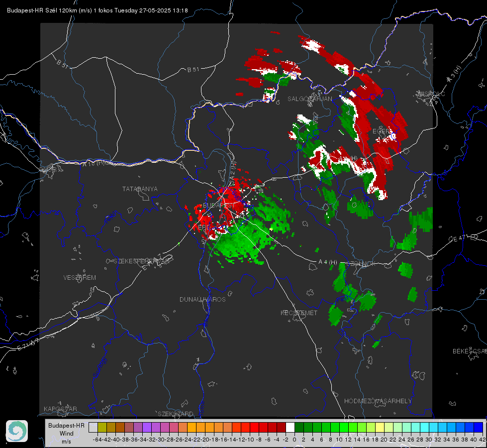Click the legend value 0
The width and height of the screenshot is (487, 448).
coord(294,440)
